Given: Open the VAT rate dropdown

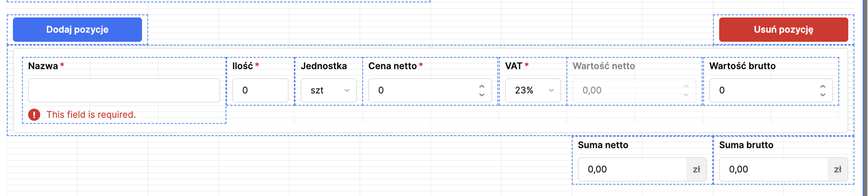Looking at the screenshot, I should tap(533, 90).
